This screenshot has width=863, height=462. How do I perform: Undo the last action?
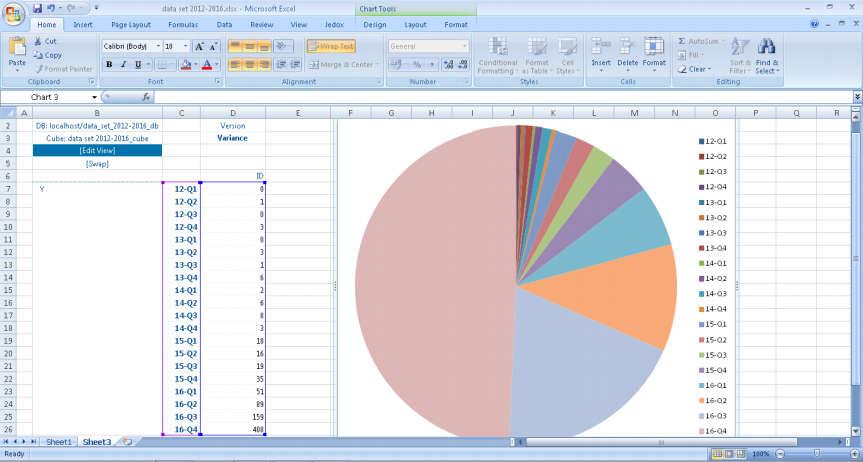click(x=51, y=8)
